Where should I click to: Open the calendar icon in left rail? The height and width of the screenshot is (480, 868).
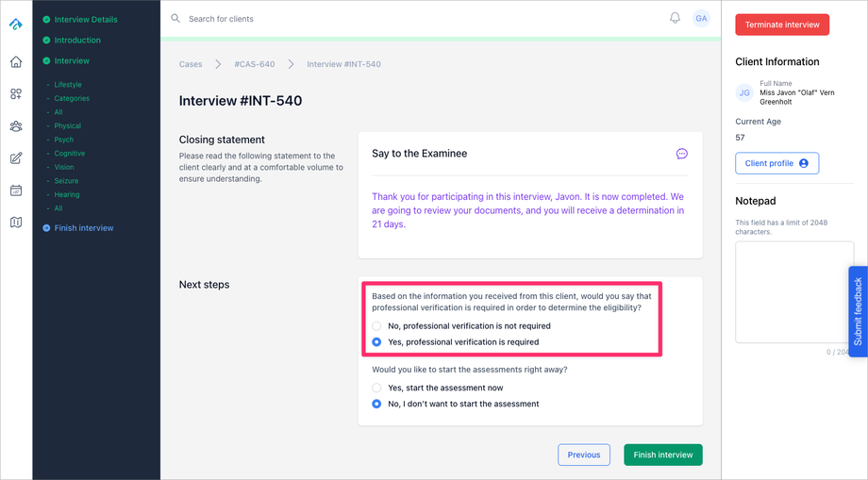click(16, 190)
